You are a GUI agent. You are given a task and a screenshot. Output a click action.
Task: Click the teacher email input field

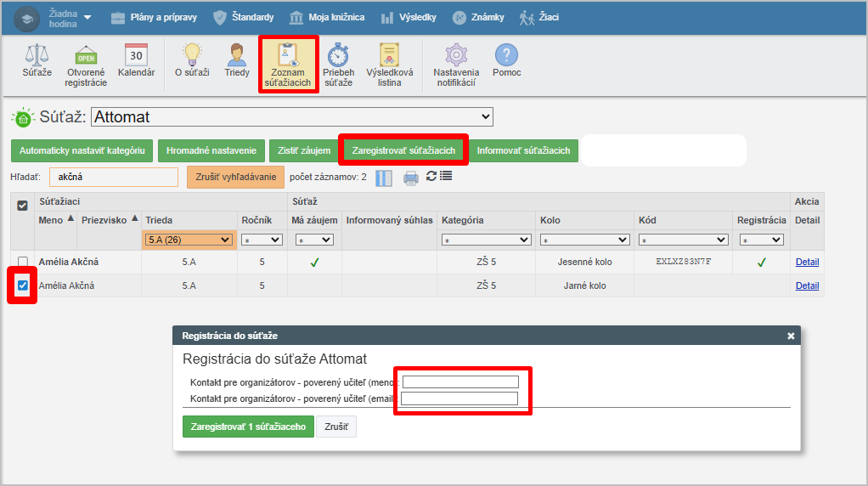click(x=459, y=398)
